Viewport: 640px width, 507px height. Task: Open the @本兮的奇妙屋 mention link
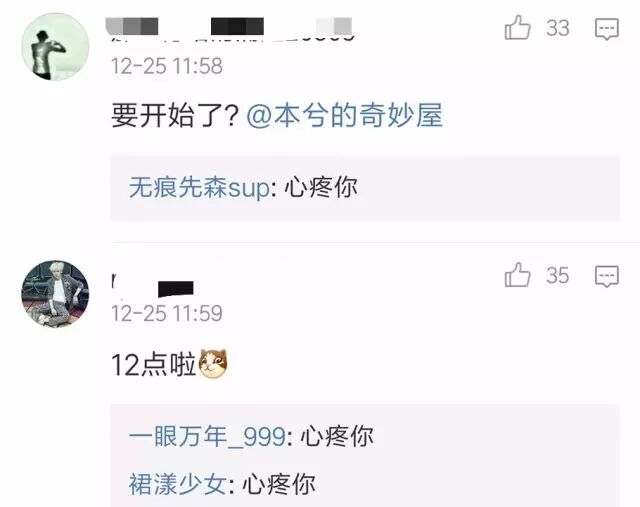point(344,116)
